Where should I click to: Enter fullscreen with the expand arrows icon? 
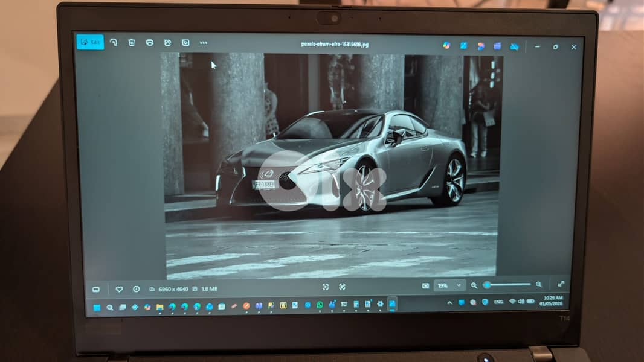(x=561, y=284)
